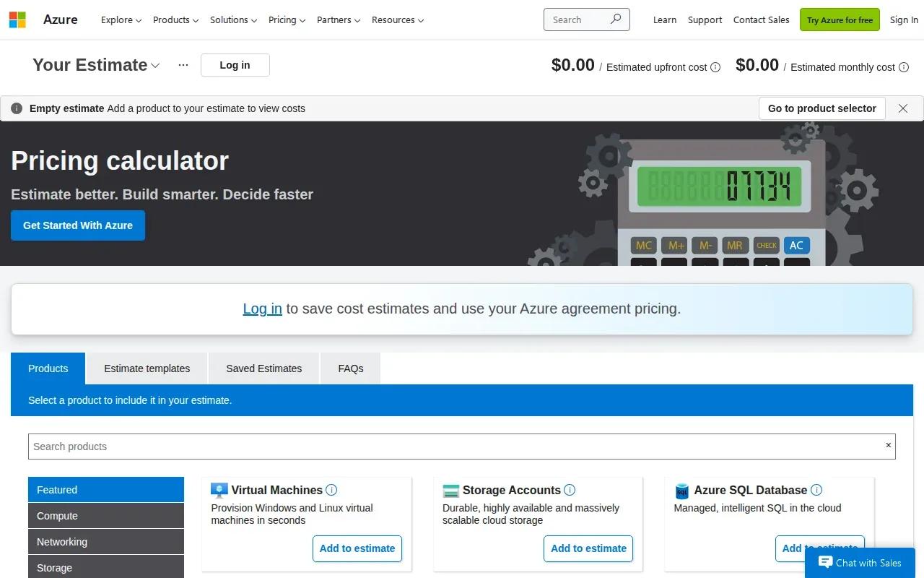924x578 pixels.
Task: Click the search magnifier icon
Action: click(615, 20)
